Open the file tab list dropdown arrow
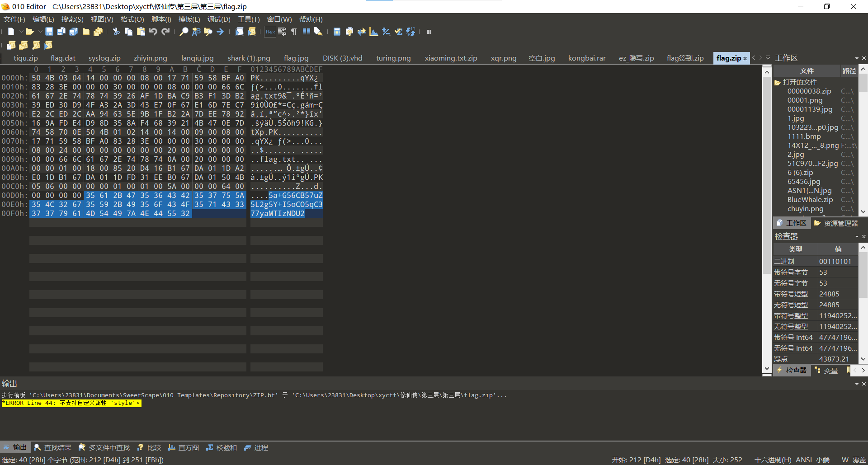 point(768,58)
